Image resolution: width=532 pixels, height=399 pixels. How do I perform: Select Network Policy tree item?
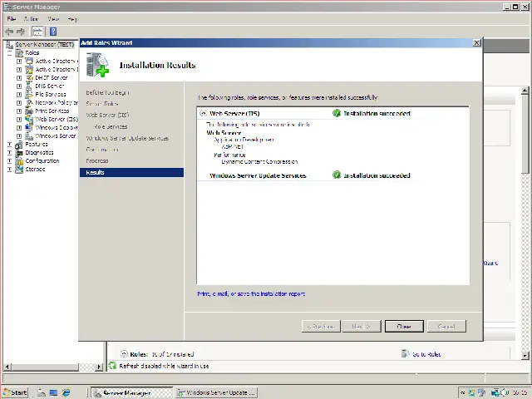tap(57, 102)
